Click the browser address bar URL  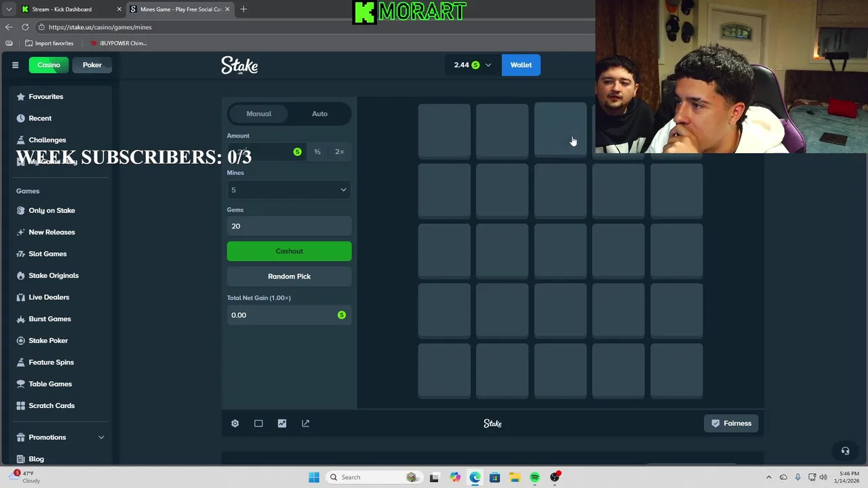click(x=100, y=27)
